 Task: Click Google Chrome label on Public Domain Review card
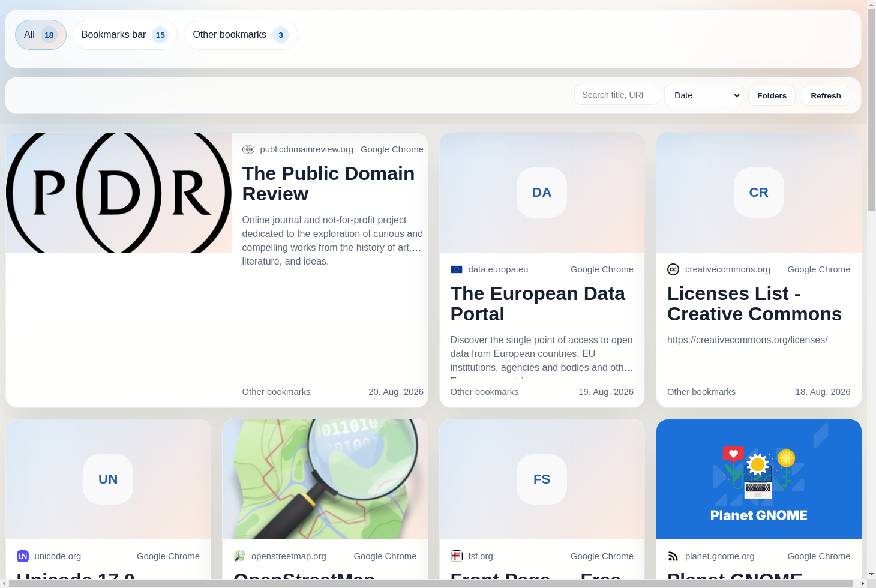[392, 149]
